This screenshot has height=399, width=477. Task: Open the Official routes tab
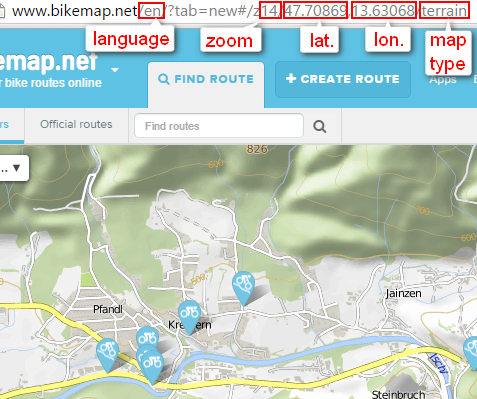point(76,124)
